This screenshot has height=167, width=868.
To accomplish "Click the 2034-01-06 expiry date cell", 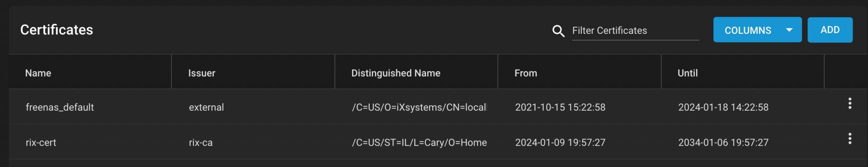I will pyautogui.click(x=723, y=143).
